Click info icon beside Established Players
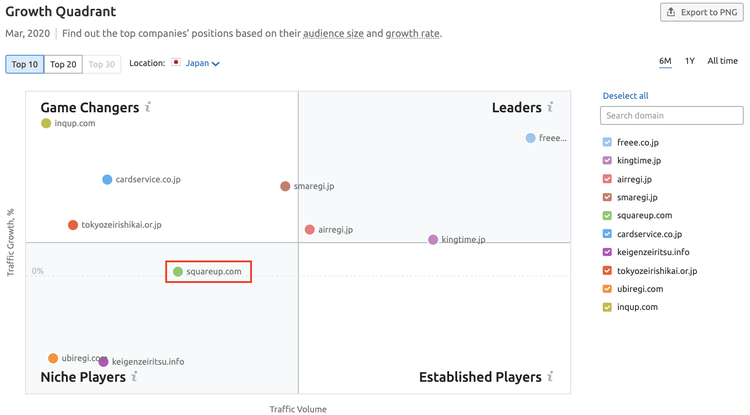 [x=551, y=376]
